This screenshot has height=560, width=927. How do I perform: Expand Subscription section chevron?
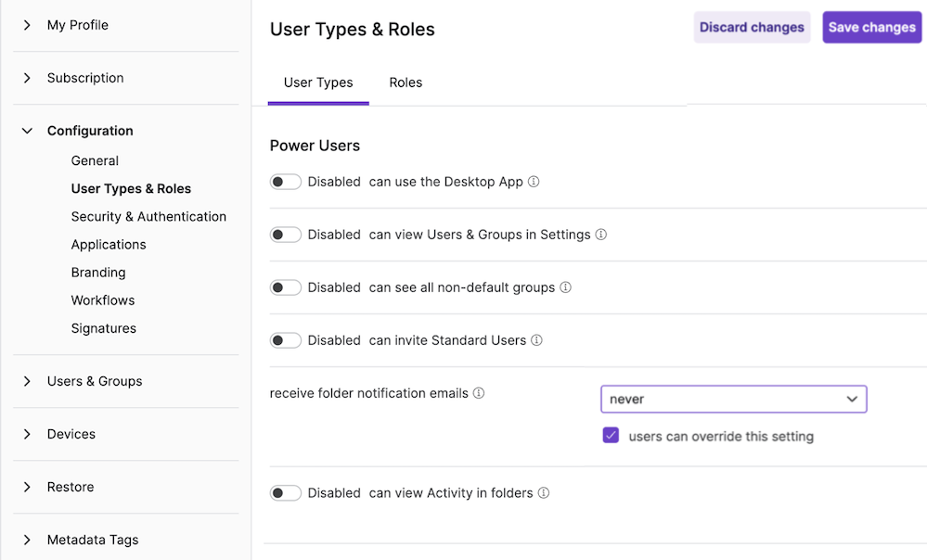pos(27,78)
